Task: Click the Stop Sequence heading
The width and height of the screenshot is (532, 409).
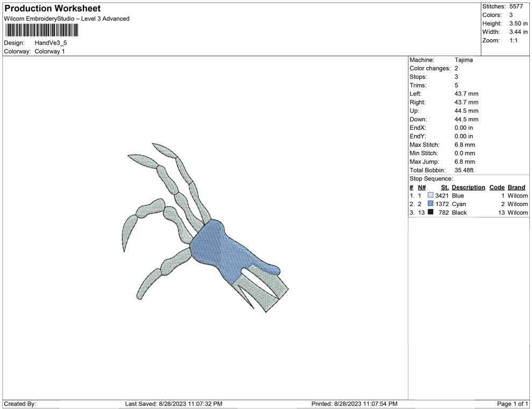Action: click(430, 178)
